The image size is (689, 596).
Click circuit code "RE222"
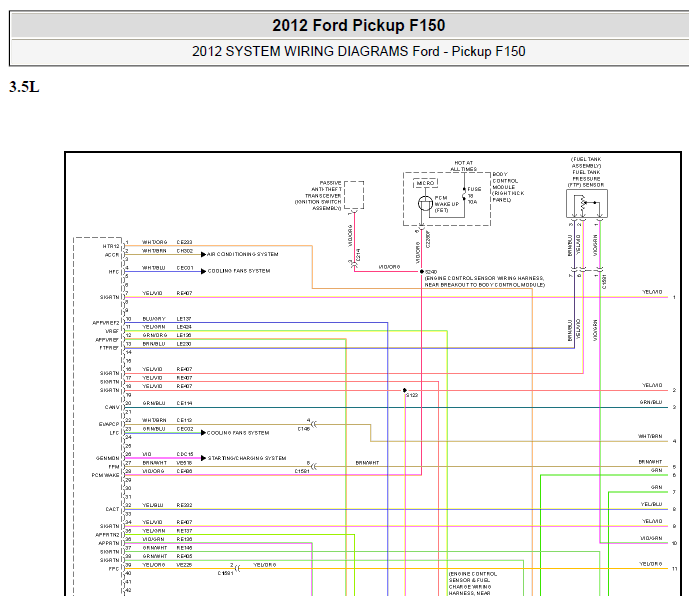pos(185,505)
